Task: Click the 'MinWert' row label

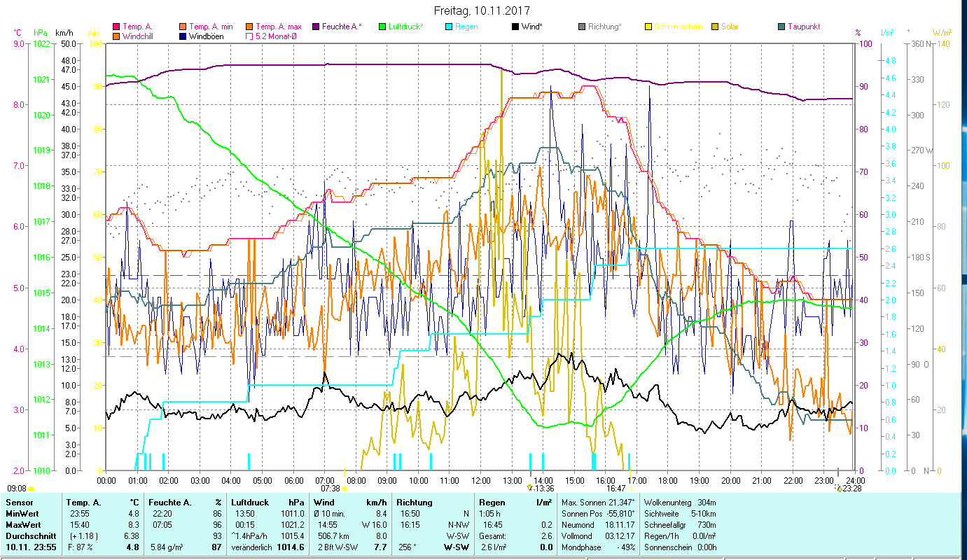Action: point(22,514)
